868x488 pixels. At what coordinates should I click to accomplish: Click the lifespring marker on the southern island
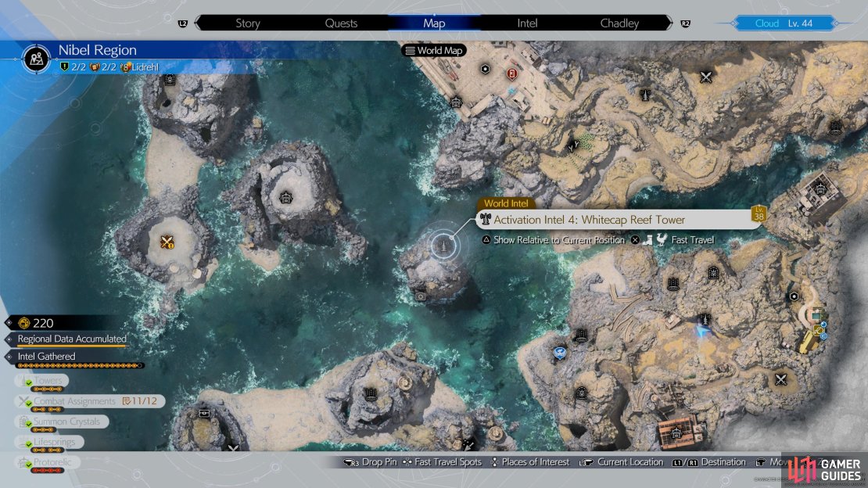pyautogui.click(x=371, y=394)
